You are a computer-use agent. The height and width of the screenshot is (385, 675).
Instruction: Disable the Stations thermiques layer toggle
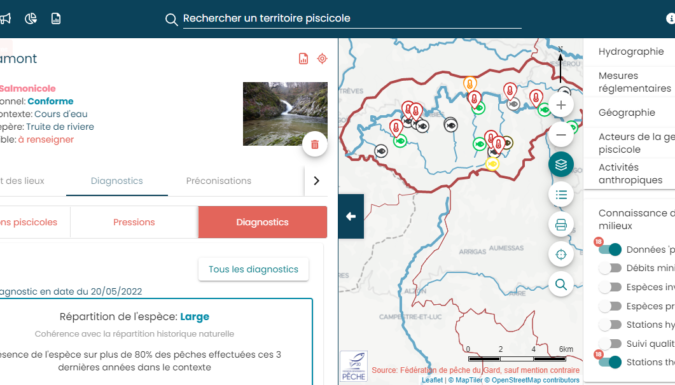[x=610, y=362]
